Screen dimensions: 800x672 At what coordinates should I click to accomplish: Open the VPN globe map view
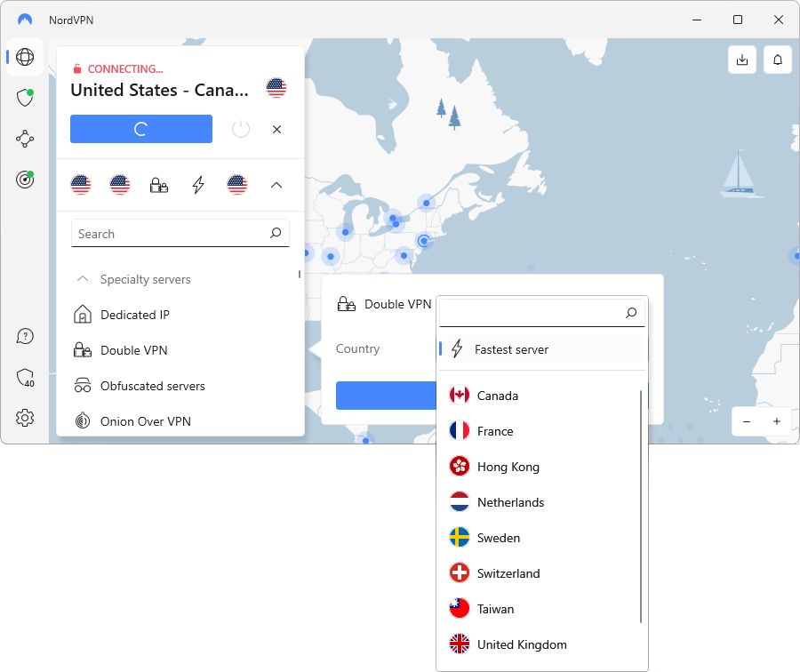25,57
